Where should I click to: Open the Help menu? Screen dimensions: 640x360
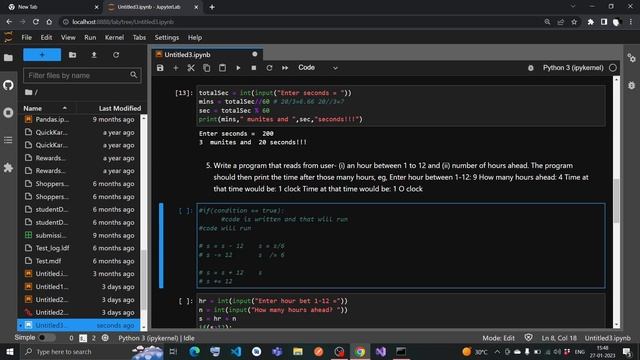195,38
